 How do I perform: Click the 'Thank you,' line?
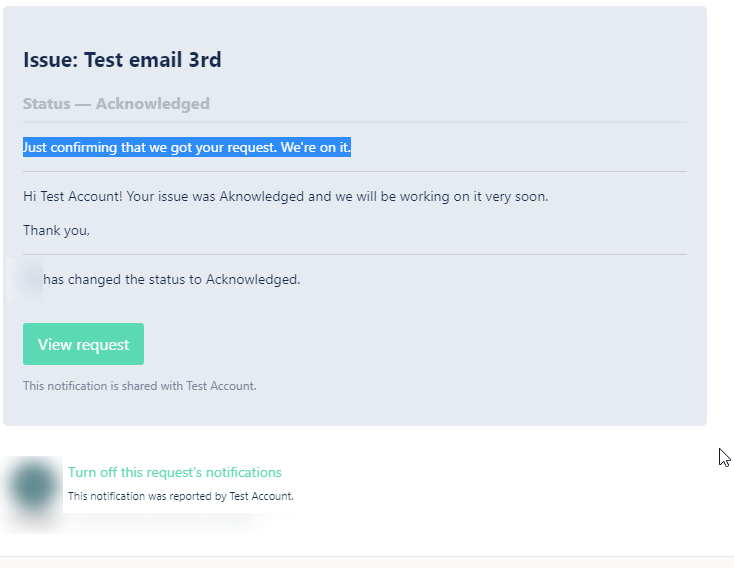pos(56,230)
